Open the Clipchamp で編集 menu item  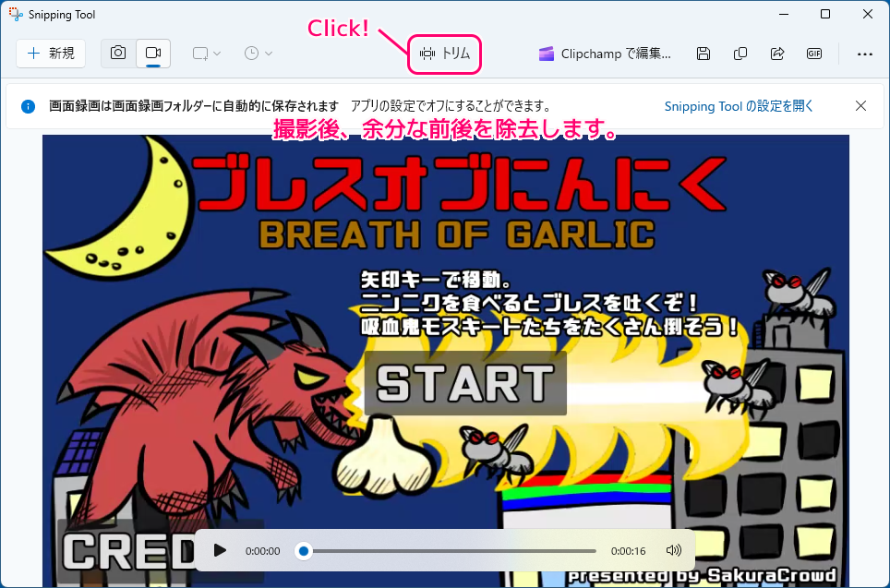click(x=603, y=54)
